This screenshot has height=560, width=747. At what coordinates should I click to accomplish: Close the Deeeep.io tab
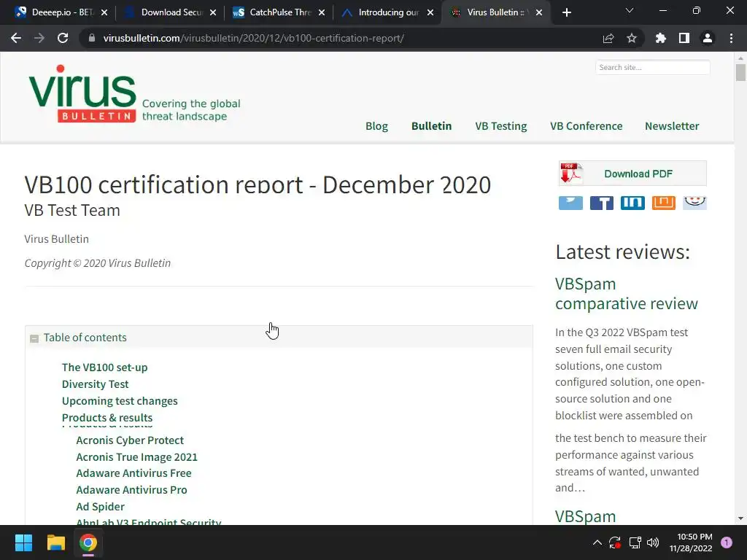point(104,12)
